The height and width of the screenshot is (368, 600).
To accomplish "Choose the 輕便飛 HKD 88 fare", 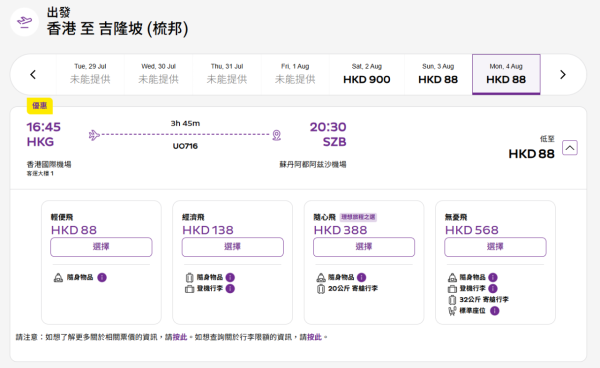I will 101,247.
